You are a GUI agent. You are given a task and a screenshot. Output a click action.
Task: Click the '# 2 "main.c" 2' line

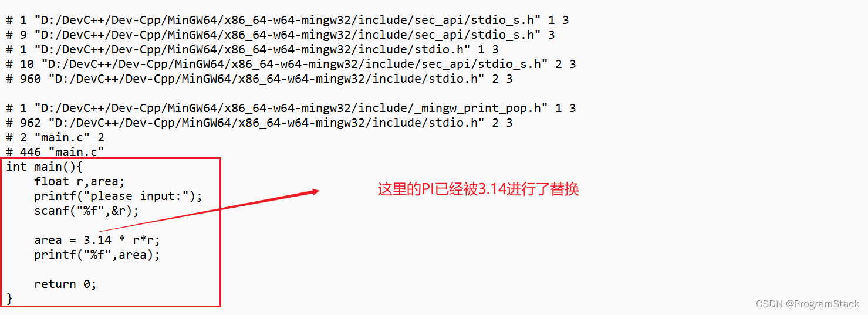pos(55,137)
